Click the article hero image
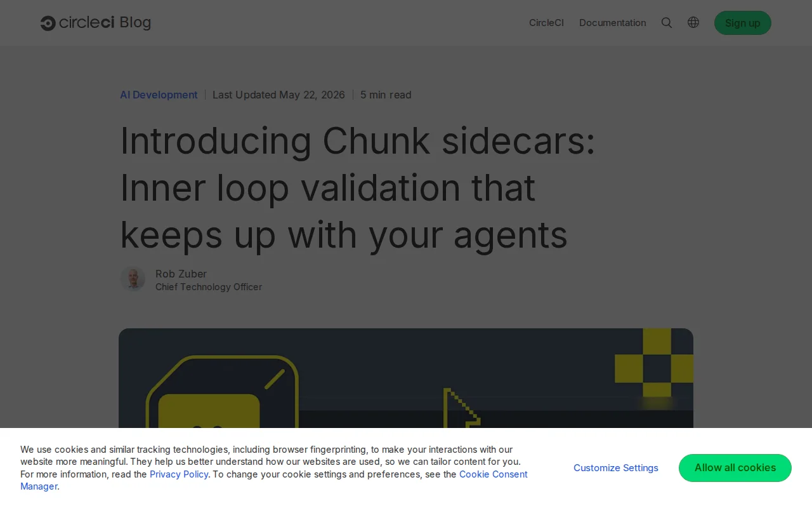 406,378
